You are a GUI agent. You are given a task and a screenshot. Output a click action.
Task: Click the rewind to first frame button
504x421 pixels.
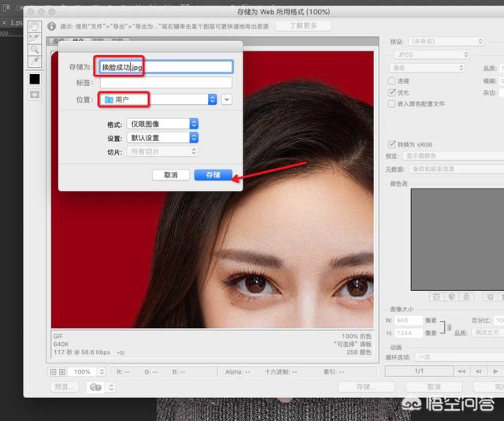[x=461, y=371]
